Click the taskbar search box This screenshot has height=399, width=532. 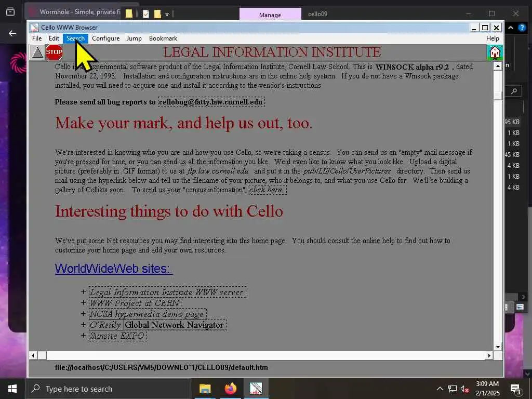pyautogui.click(x=108, y=389)
